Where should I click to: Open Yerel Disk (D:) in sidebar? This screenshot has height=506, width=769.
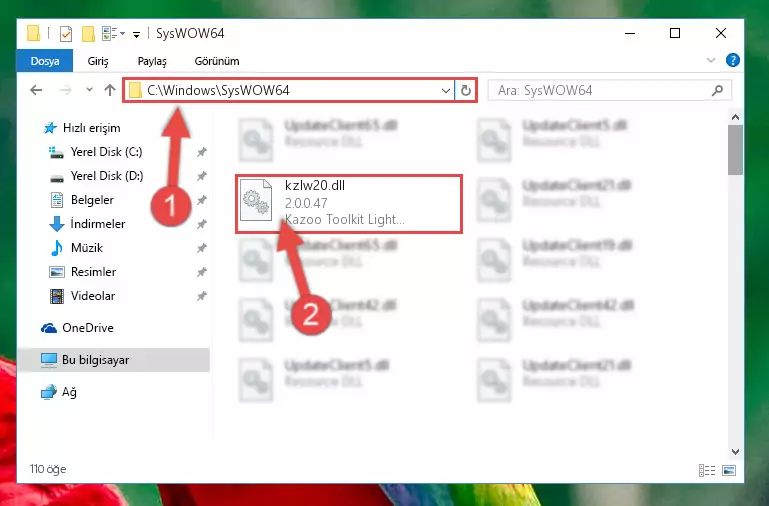[x=107, y=176]
